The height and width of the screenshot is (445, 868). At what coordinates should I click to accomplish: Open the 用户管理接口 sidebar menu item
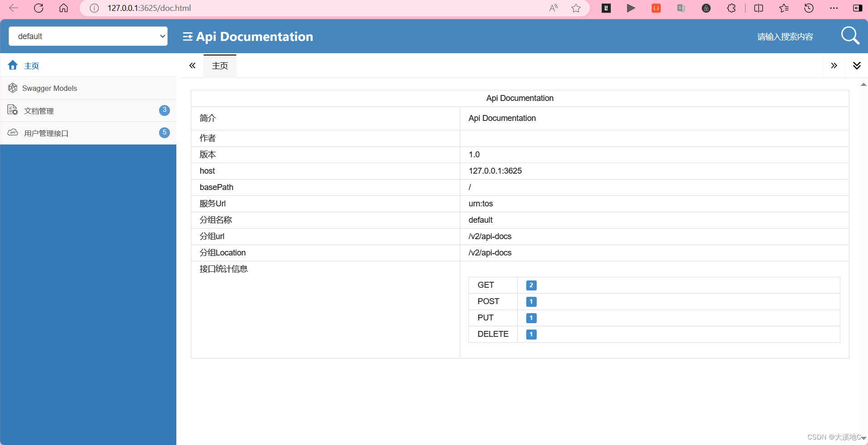click(47, 132)
